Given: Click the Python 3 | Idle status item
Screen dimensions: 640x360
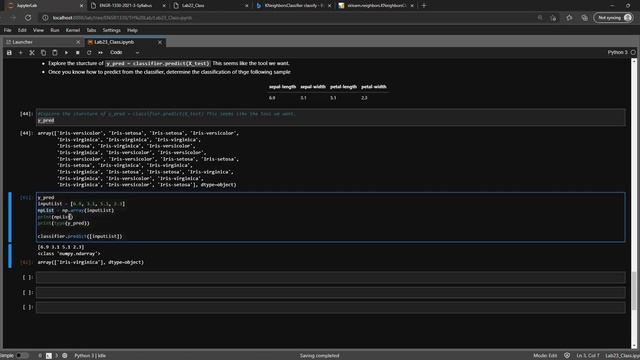Looking at the screenshot, I should click(x=90, y=356).
